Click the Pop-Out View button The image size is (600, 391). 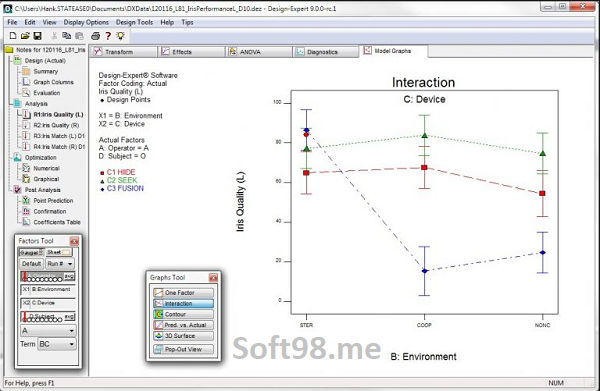[x=184, y=349]
